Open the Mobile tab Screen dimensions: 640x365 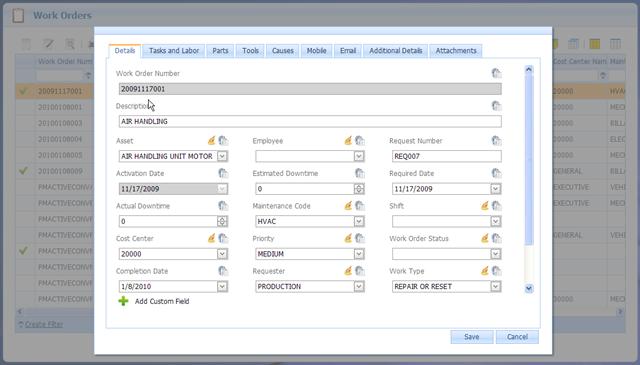[x=316, y=51]
